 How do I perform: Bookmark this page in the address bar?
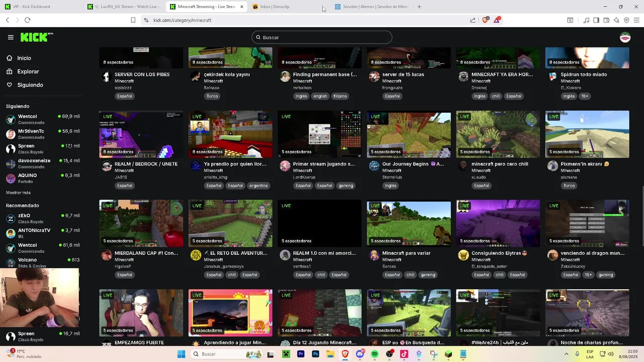(x=133, y=20)
